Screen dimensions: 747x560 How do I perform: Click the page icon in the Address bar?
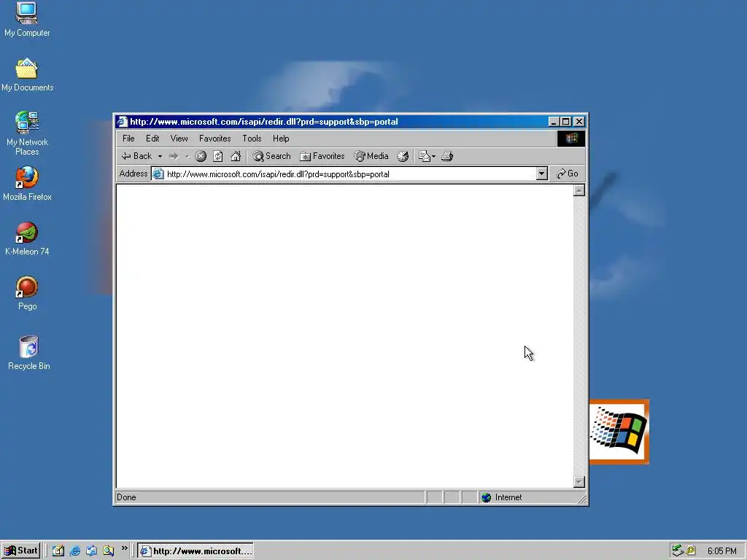pyautogui.click(x=158, y=174)
